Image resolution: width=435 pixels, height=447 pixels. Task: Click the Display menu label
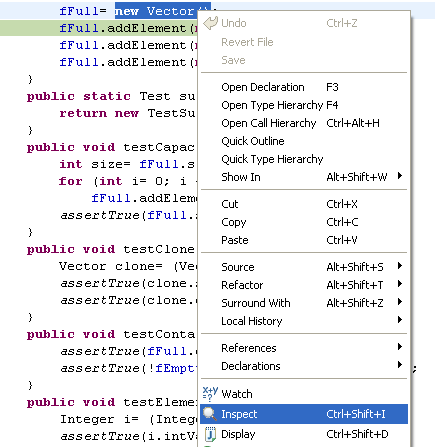[238, 434]
